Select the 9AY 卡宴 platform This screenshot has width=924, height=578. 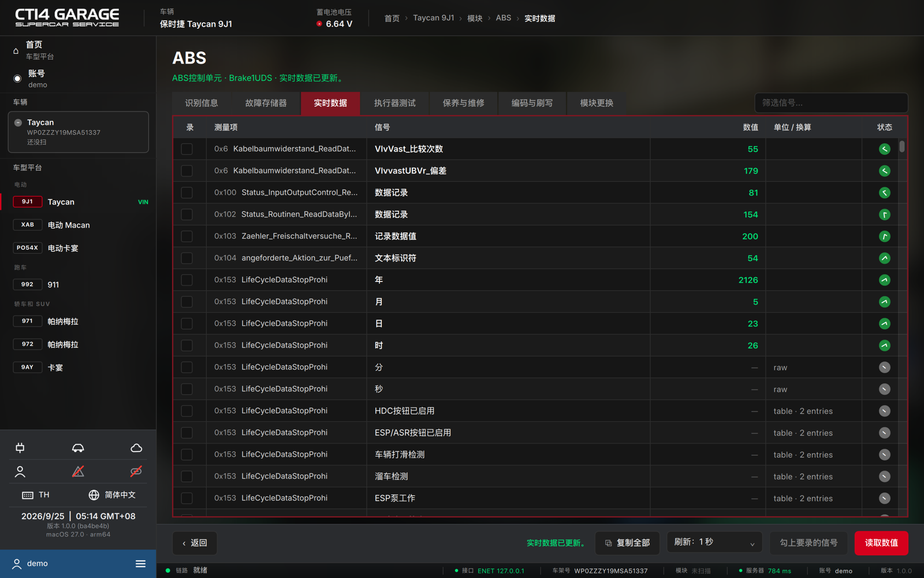pyautogui.click(x=79, y=368)
